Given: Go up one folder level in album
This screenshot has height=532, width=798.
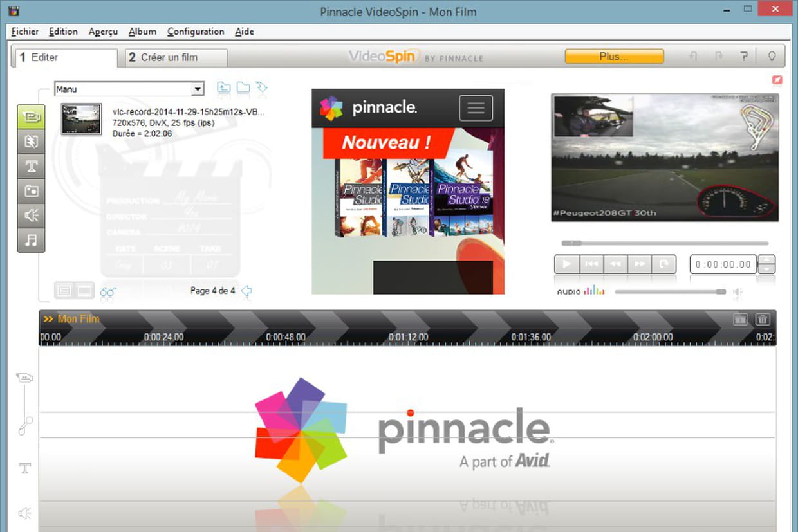Looking at the screenshot, I should point(224,87).
